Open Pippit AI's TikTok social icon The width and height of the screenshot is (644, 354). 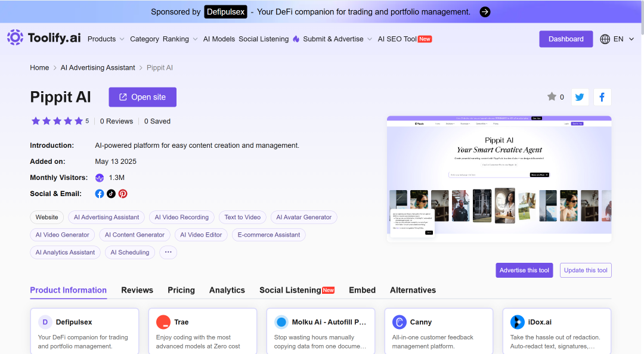tap(111, 194)
